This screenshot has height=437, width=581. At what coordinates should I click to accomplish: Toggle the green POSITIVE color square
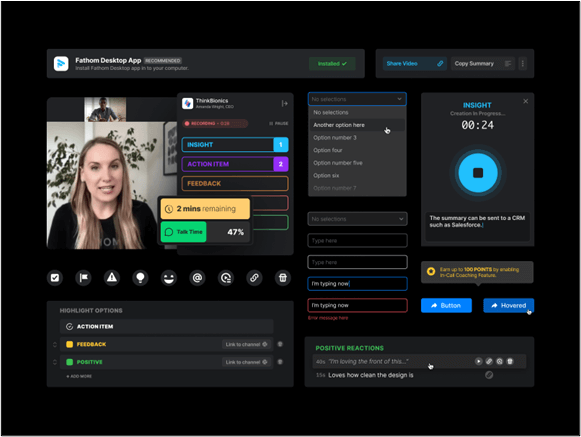pos(69,362)
